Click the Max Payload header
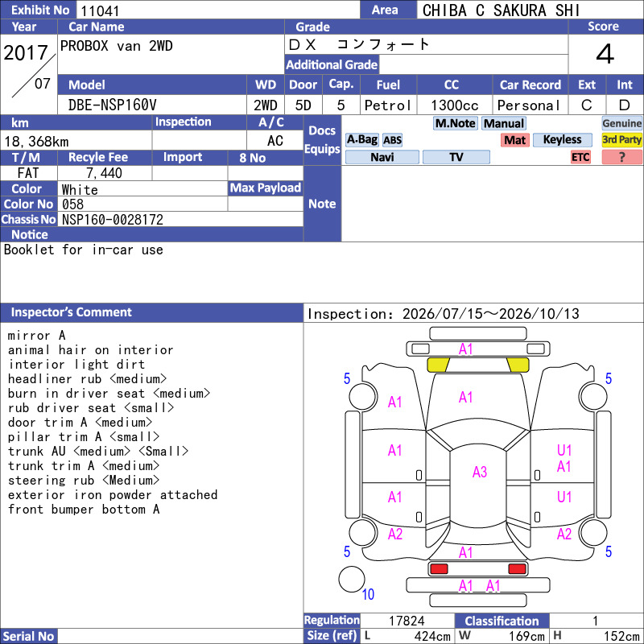 click(266, 188)
